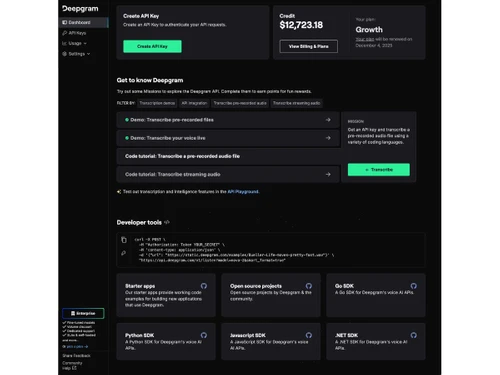Image resolution: width=500 pixels, height=375 pixels.
Task: Open GitHub icon on Go SDK card
Action: click(x=414, y=286)
